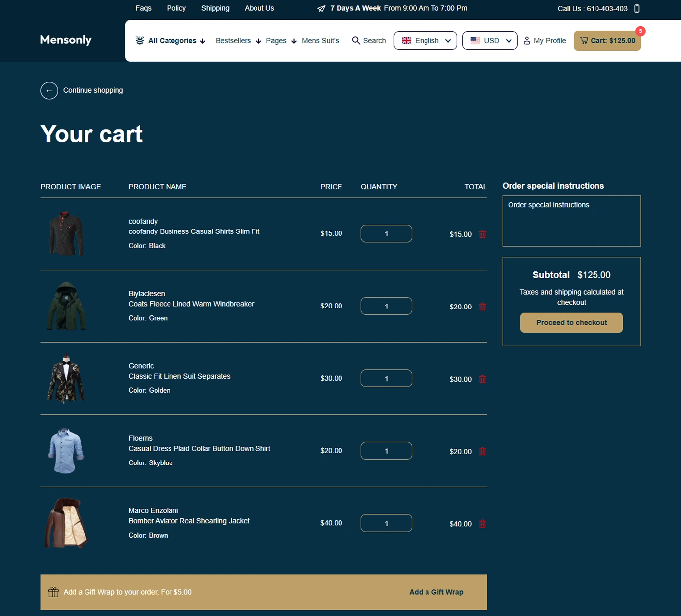This screenshot has height=616, width=681.
Task: Expand the Bestsellers menu
Action: pyautogui.click(x=238, y=41)
